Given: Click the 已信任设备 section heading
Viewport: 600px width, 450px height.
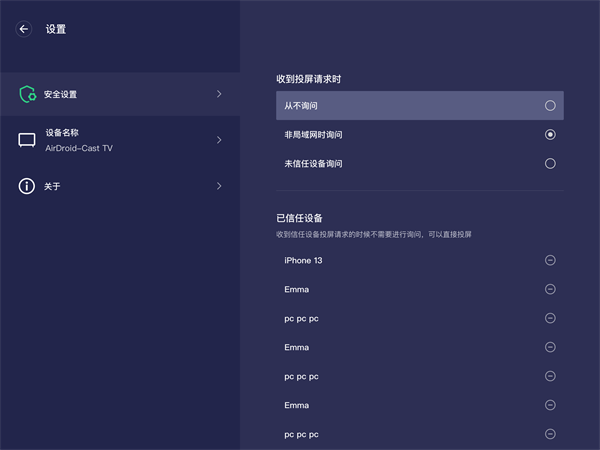Looking at the screenshot, I should click(299, 217).
